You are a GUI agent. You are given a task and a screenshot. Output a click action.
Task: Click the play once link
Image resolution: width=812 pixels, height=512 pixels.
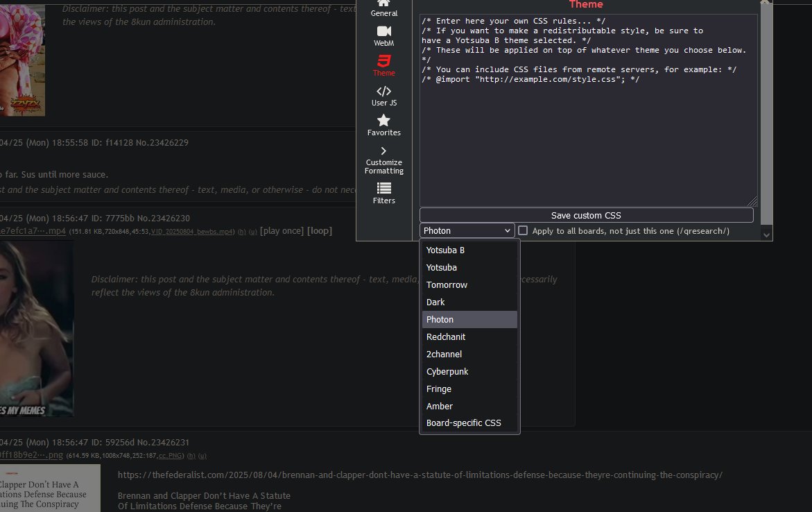point(282,230)
